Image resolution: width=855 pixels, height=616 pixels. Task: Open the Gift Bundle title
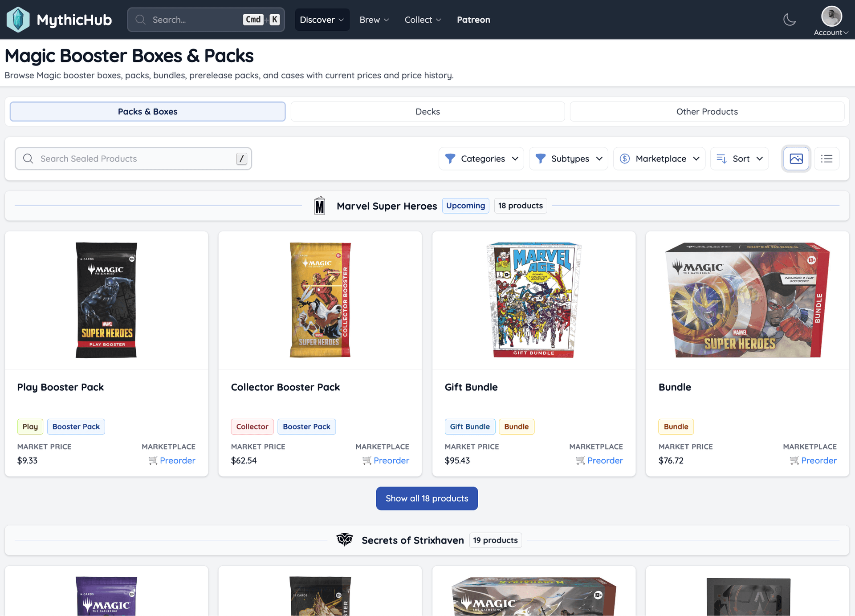coord(471,387)
